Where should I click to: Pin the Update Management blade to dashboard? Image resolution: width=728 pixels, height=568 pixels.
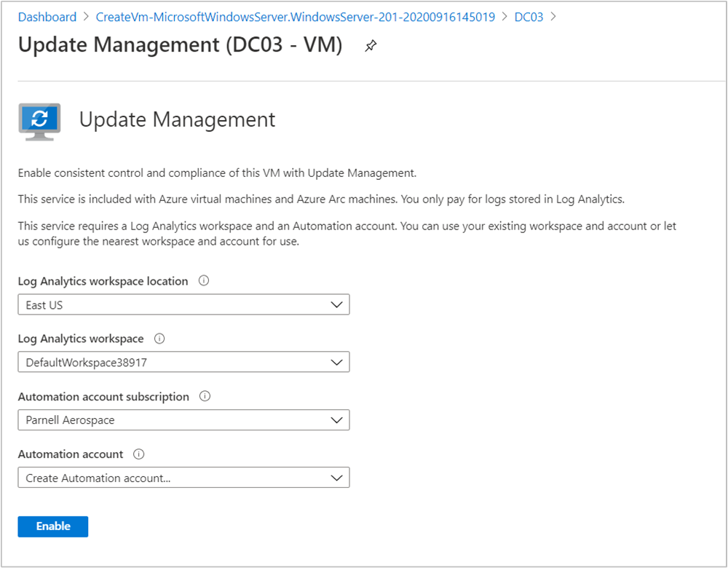coord(371,46)
